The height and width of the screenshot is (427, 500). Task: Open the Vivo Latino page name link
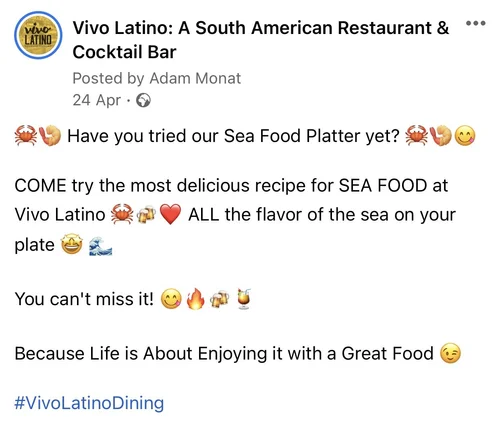pos(261,40)
